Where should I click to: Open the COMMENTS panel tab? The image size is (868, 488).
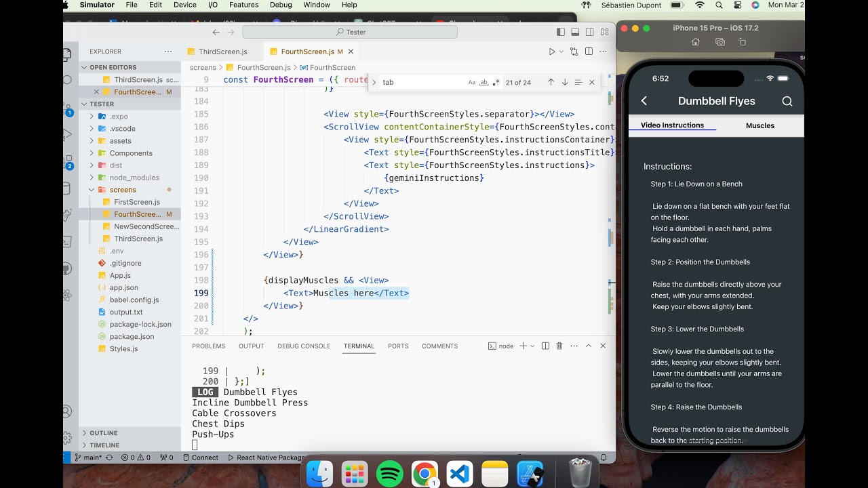tap(439, 346)
